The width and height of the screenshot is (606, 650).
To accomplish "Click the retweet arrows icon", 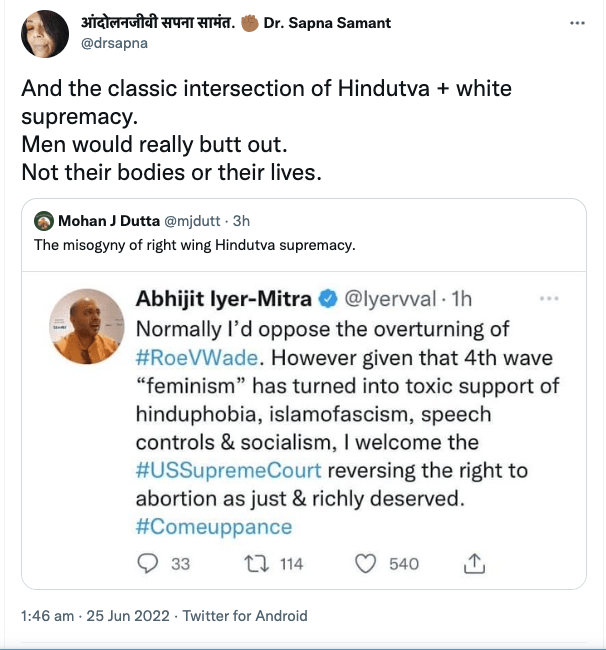I will (256, 564).
